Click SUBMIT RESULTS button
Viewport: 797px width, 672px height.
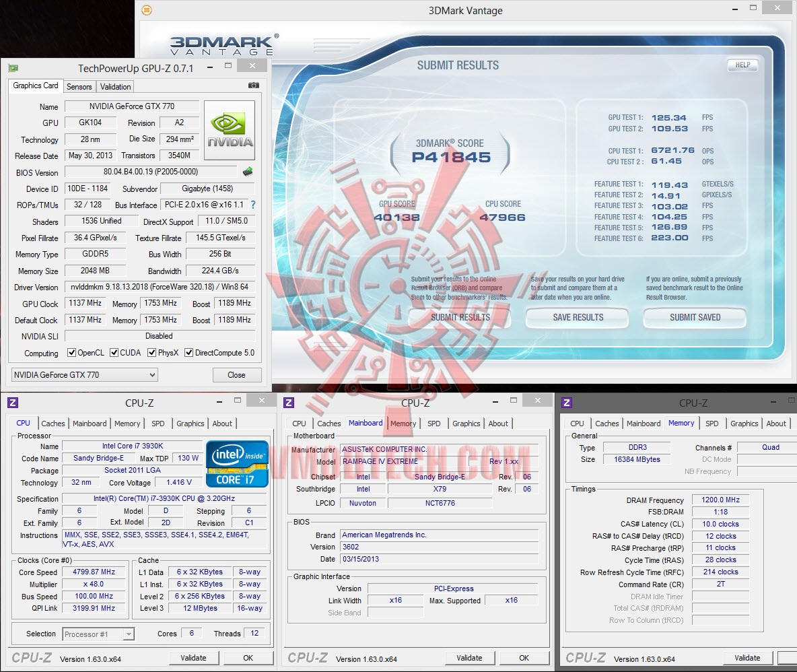(x=460, y=317)
